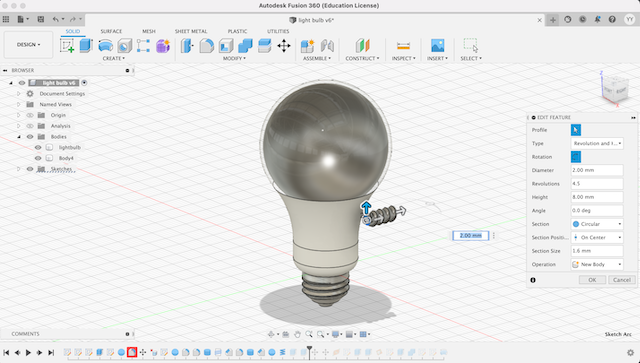Viewport: 640px width, 363px height.
Task: Open the Help question mark icon
Action: point(612,20)
